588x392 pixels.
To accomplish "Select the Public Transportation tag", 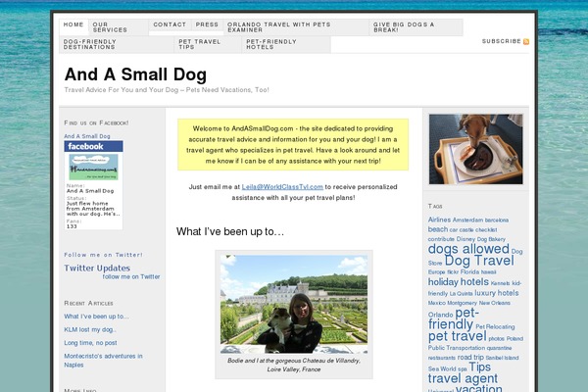I will (x=457, y=348).
